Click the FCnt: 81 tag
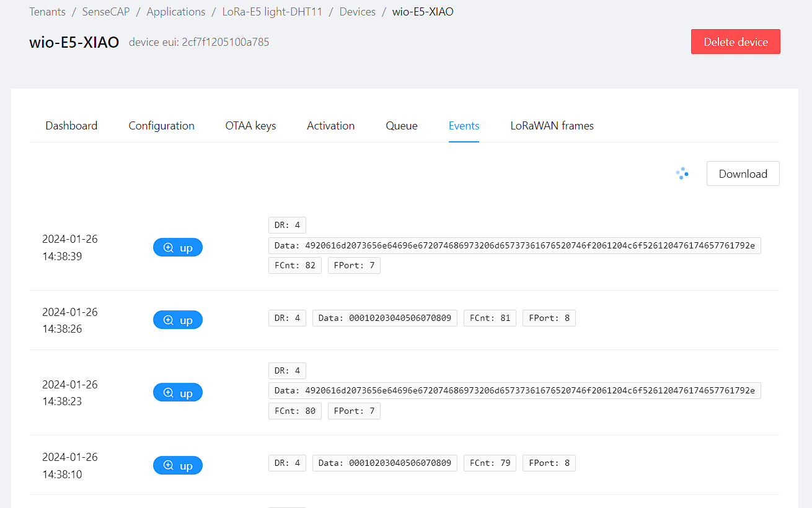812x508 pixels. point(490,318)
